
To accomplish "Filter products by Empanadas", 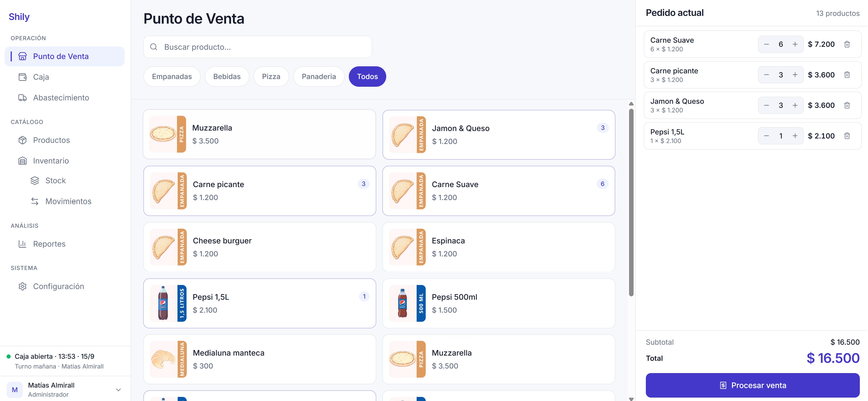I will (172, 77).
